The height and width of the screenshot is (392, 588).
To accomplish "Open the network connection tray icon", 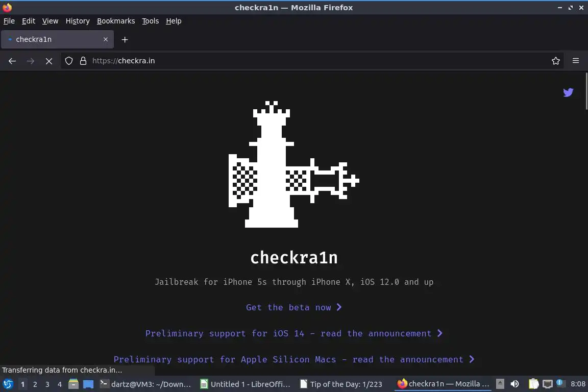I will click(548, 384).
